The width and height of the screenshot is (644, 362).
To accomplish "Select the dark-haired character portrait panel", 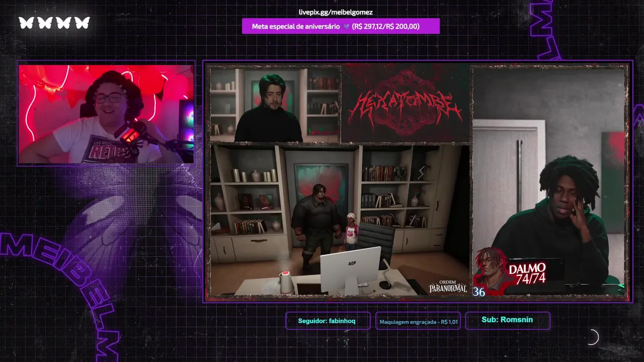I will pos(275,104).
